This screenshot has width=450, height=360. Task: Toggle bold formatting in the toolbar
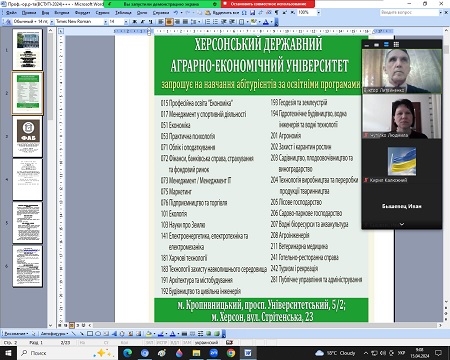click(x=135, y=22)
